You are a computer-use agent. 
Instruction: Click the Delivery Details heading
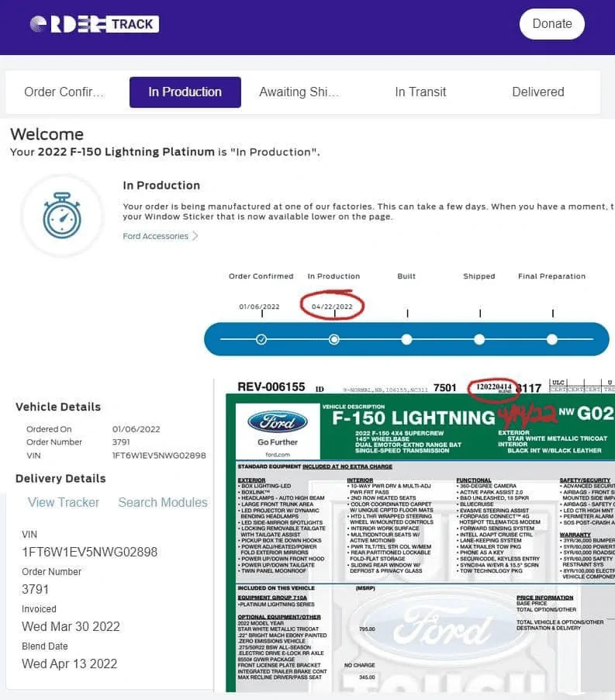[60, 479]
